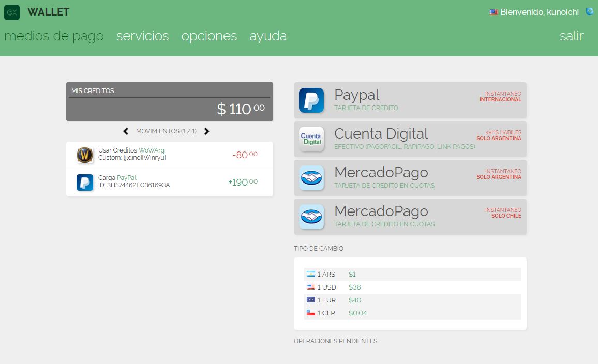Open the servicios menu
The image size is (598, 364).
142,36
